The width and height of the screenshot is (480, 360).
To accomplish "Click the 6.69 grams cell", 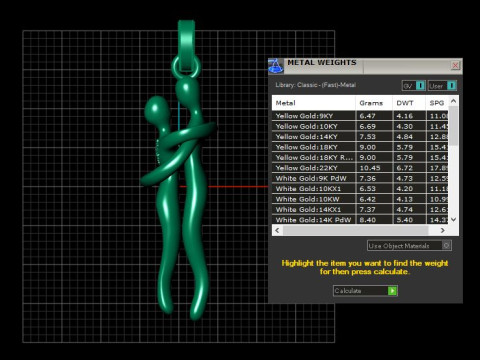I will coord(374,126).
